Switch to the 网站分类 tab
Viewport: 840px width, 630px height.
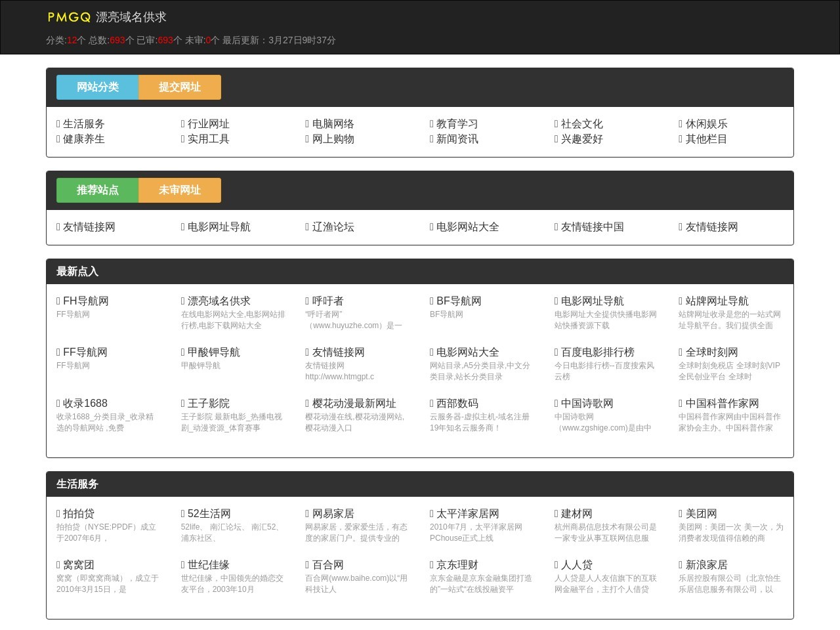click(97, 87)
